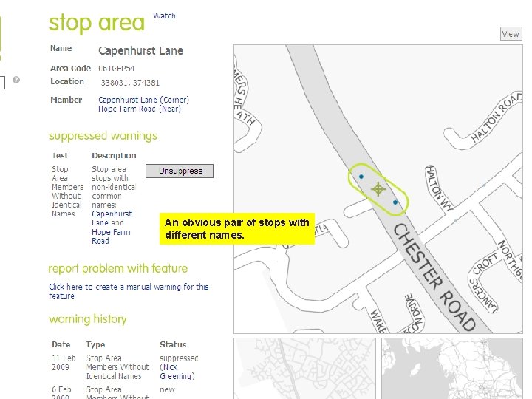The height and width of the screenshot is (399, 532).
Task: Select the upper-left blue stop marker on map
Action: coord(361,177)
